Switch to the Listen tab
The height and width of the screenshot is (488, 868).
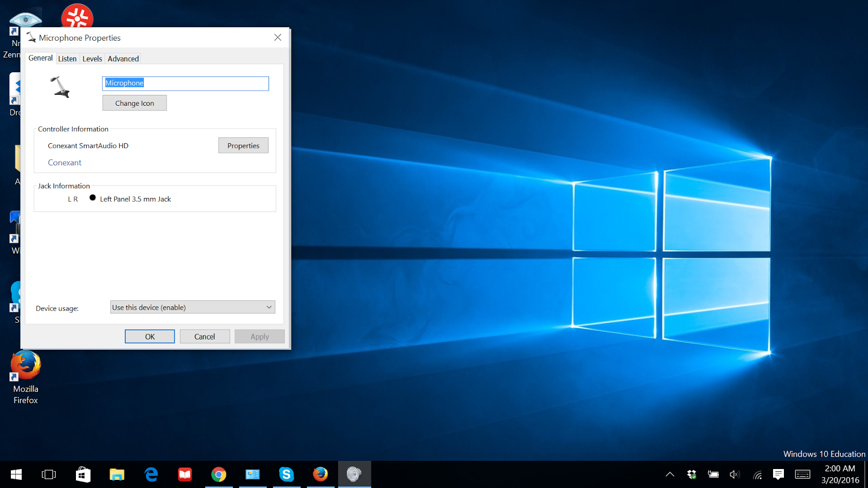[67, 58]
